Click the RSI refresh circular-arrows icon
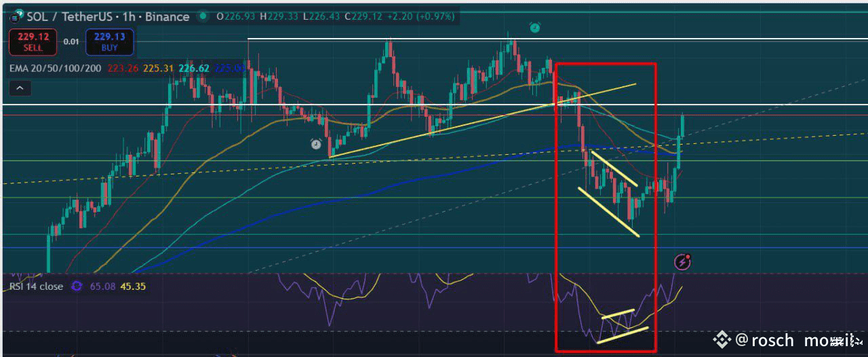This screenshot has width=868, height=357. pyautogui.click(x=77, y=286)
